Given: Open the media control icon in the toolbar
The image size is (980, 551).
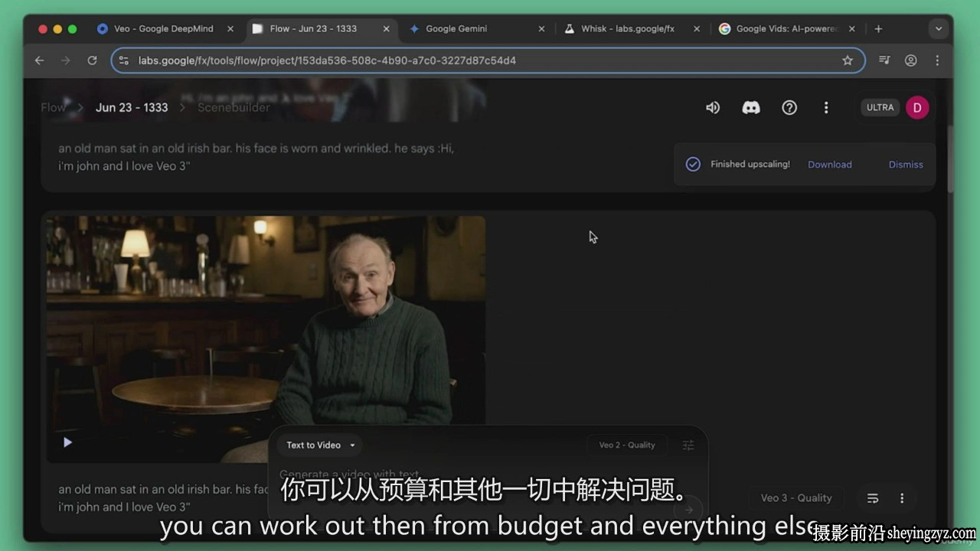Looking at the screenshot, I should tap(884, 60).
